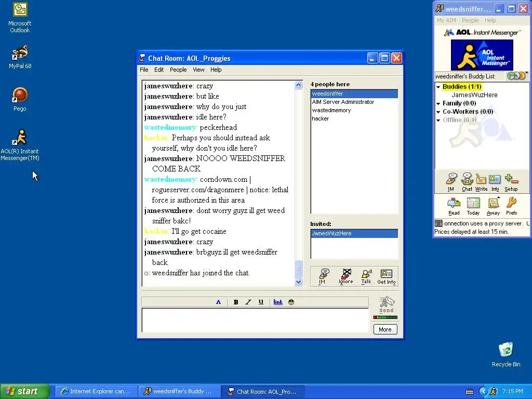
Task: Click the chat scrollbar thumb
Action: point(299,269)
